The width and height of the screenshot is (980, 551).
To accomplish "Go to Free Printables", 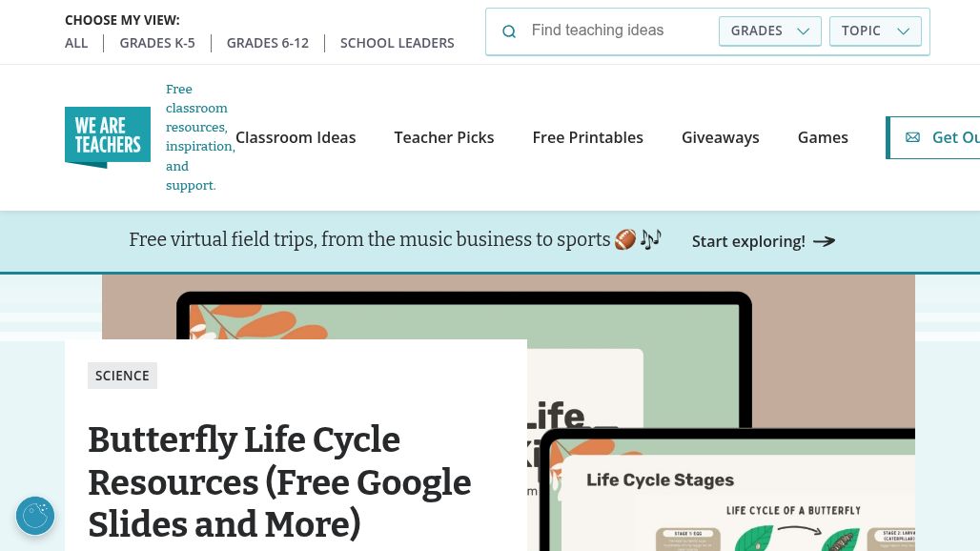I will [x=588, y=137].
